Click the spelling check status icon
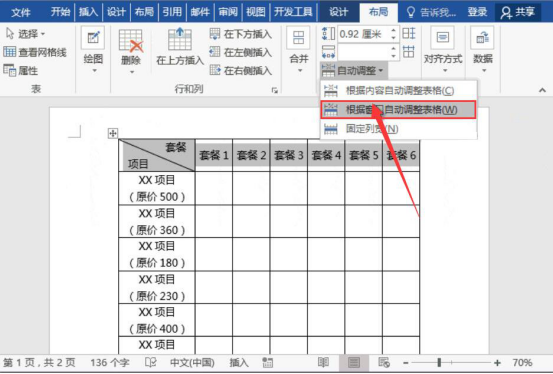 tap(151, 362)
